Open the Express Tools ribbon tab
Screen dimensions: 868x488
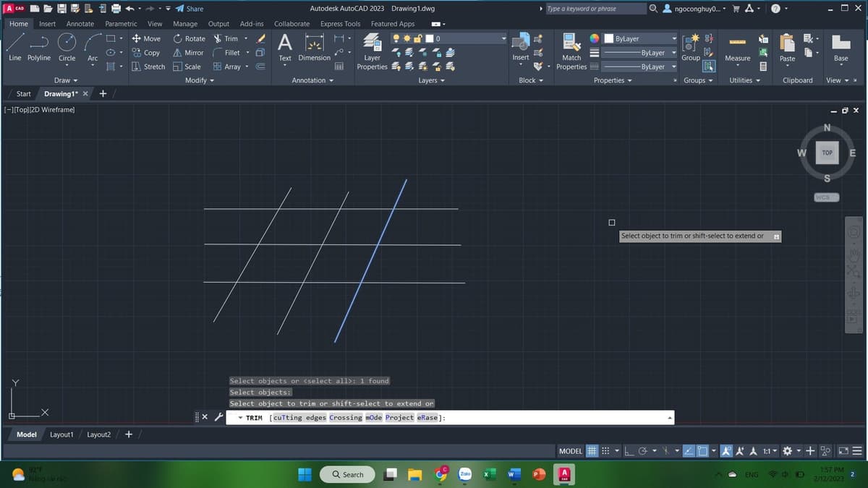[340, 24]
